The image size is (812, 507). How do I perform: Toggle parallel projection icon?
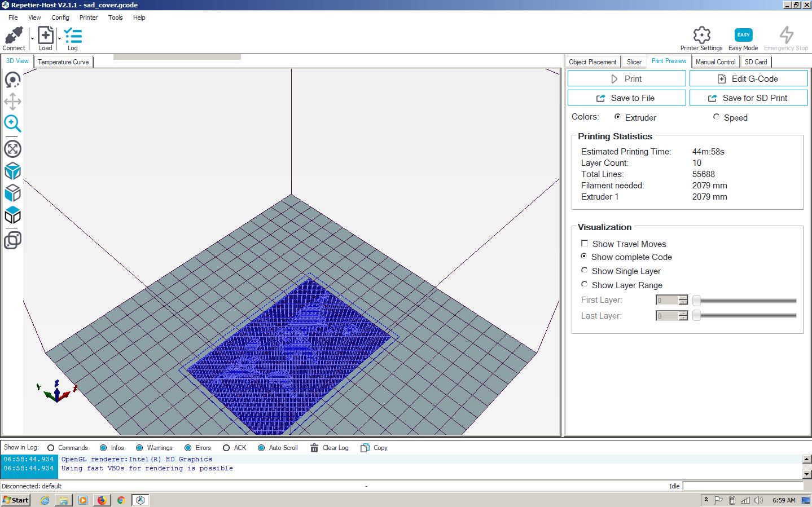12,240
